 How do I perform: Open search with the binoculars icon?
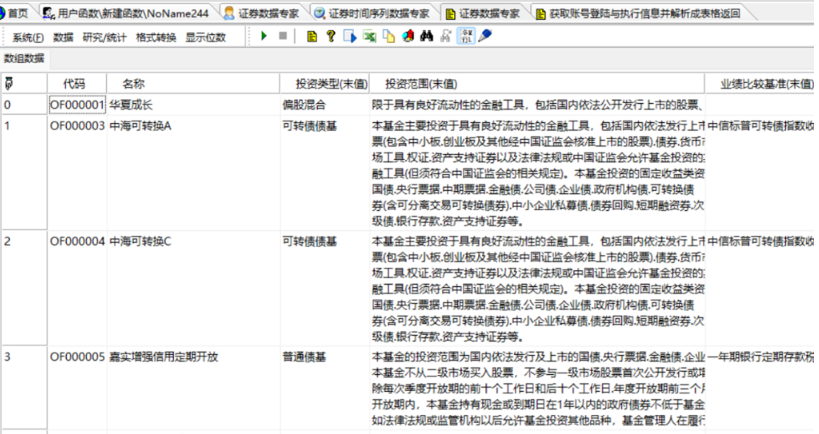click(427, 36)
